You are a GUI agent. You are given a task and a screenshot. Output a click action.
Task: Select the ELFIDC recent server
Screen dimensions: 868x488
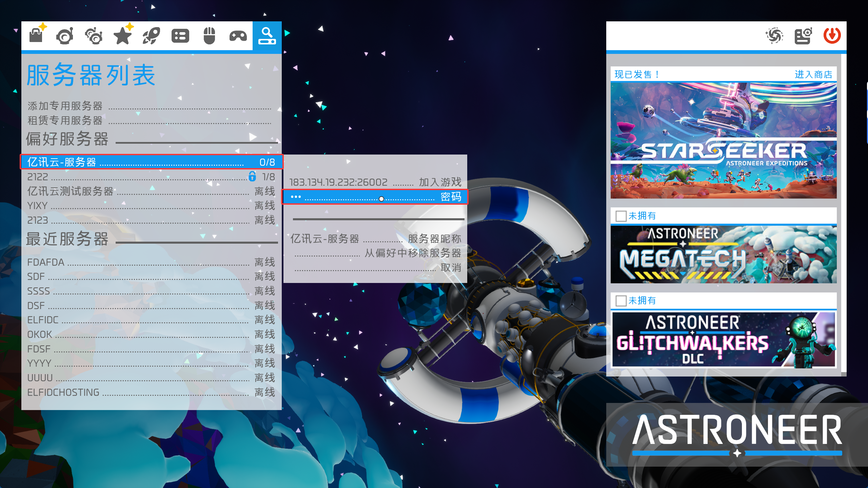tap(151, 320)
